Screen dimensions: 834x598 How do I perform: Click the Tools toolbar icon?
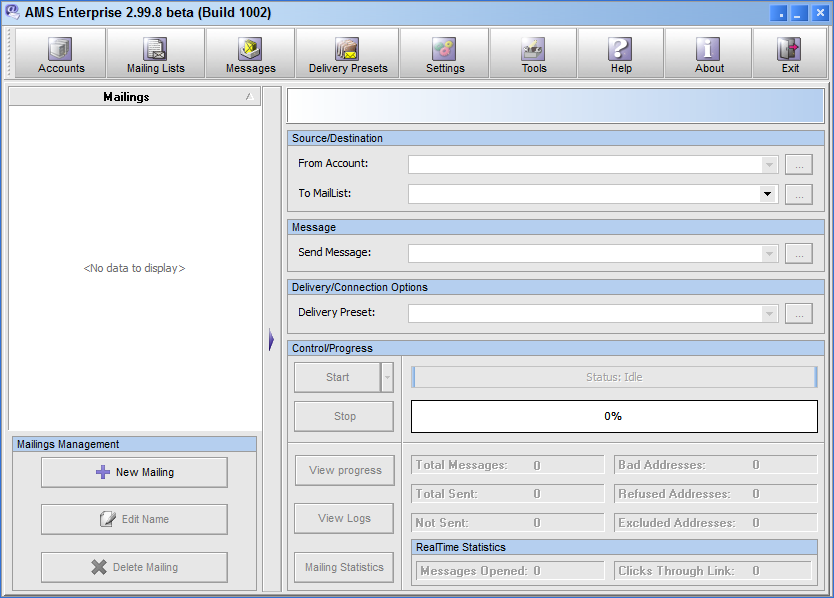tap(533, 54)
